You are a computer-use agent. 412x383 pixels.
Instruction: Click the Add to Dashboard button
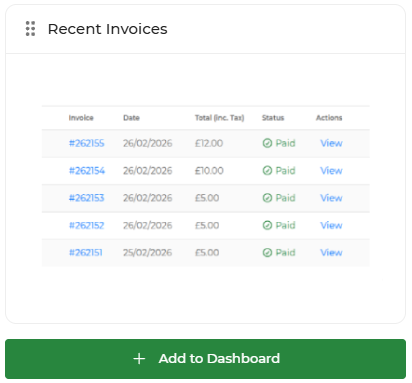click(x=206, y=359)
